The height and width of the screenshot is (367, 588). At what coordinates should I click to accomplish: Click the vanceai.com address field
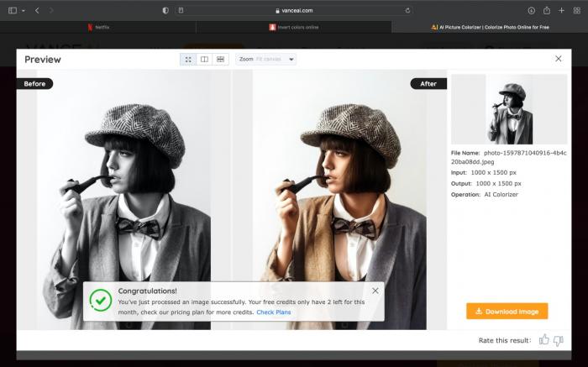[x=294, y=10]
